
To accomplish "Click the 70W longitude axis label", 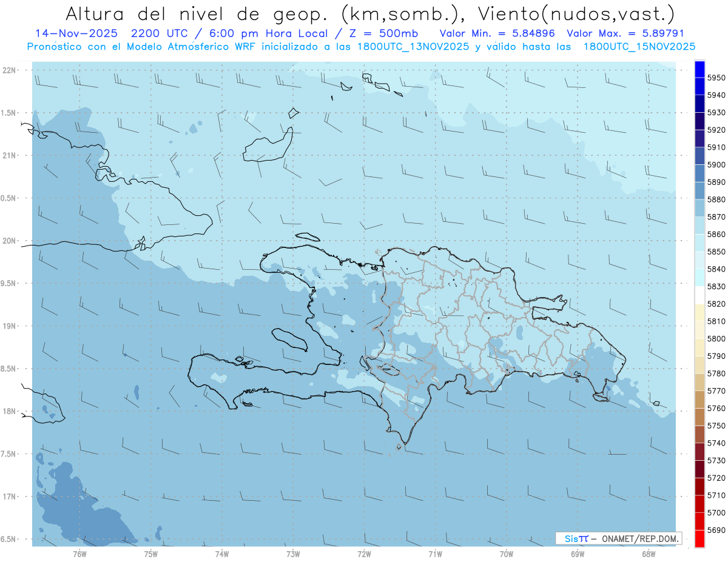I will pyautogui.click(x=507, y=554).
